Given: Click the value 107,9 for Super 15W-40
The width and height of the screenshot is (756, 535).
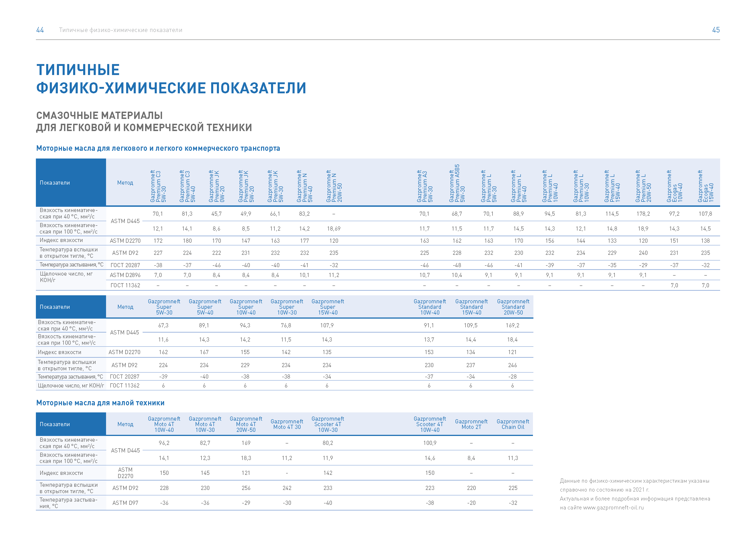Looking at the screenshot, I should [327, 325].
